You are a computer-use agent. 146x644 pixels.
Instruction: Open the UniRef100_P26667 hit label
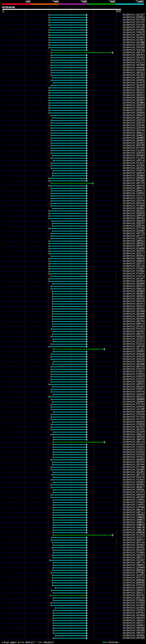point(133,268)
